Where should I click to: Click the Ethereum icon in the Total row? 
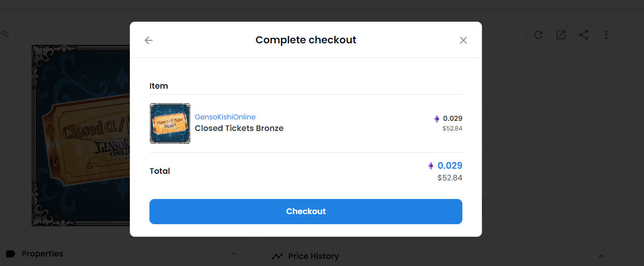pyautogui.click(x=431, y=166)
